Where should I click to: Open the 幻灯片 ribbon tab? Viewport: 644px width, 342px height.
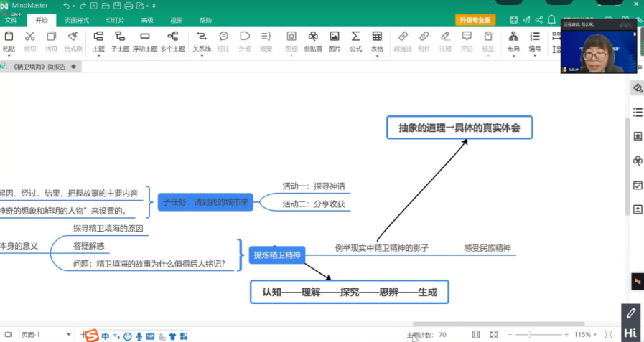click(115, 20)
